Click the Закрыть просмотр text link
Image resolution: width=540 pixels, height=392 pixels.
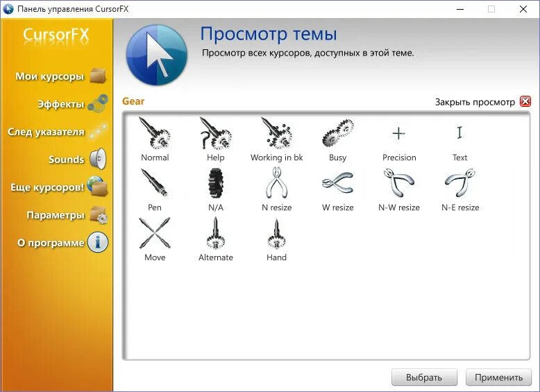pyautogui.click(x=475, y=102)
